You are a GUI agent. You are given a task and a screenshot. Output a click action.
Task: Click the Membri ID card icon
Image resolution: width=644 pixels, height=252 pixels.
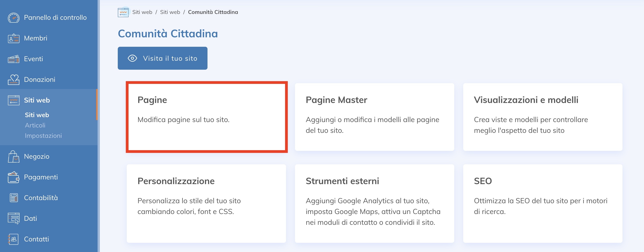point(13,38)
